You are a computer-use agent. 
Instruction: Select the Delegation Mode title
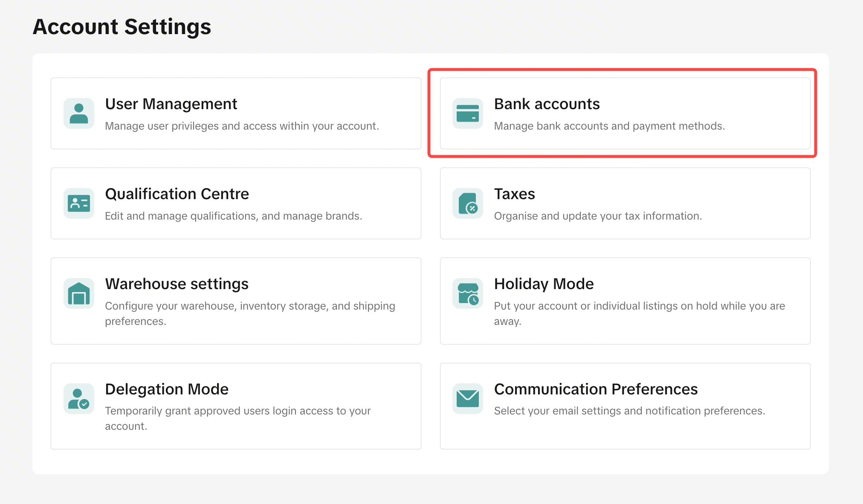click(x=167, y=389)
